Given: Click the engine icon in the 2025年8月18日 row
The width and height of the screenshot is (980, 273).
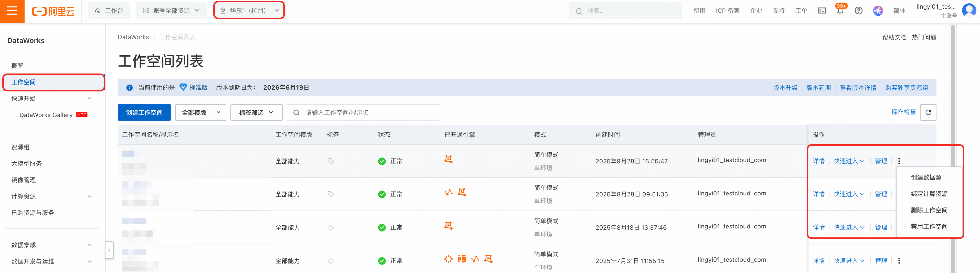Looking at the screenshot, I should coord(449,225).
